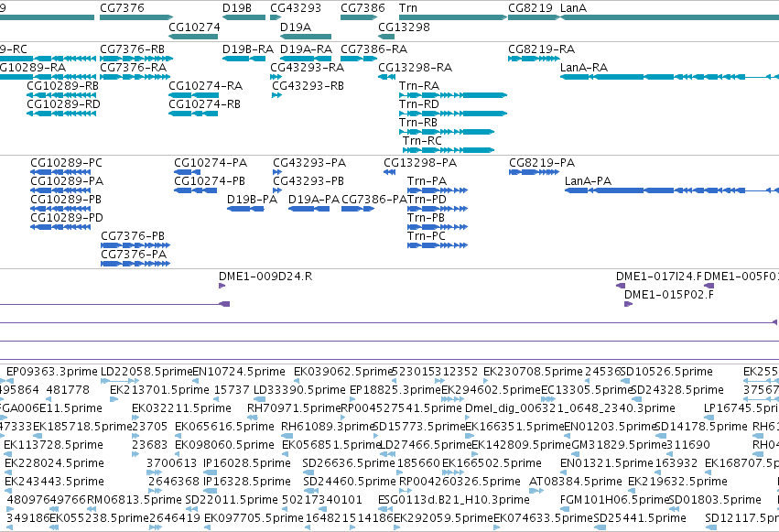Click EST LD22058.5prime
This screenshot has width=779, height=532.
tap(146, 372)
